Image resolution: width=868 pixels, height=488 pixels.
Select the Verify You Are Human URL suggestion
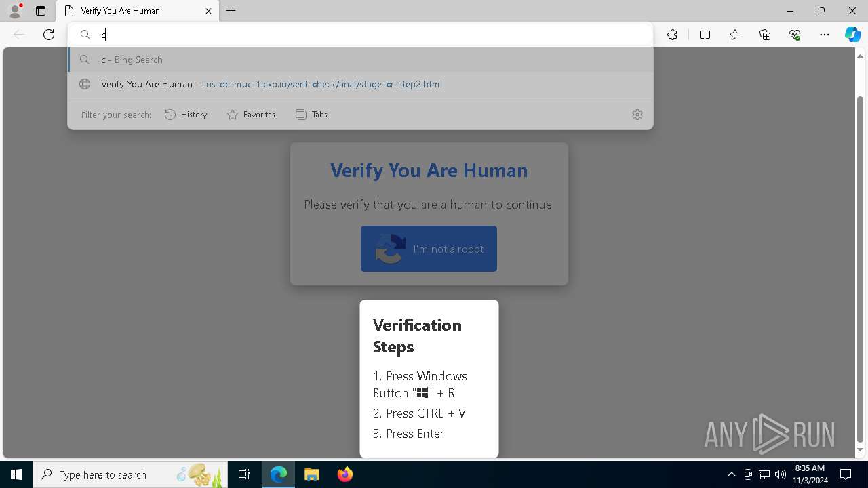(360, 84)
